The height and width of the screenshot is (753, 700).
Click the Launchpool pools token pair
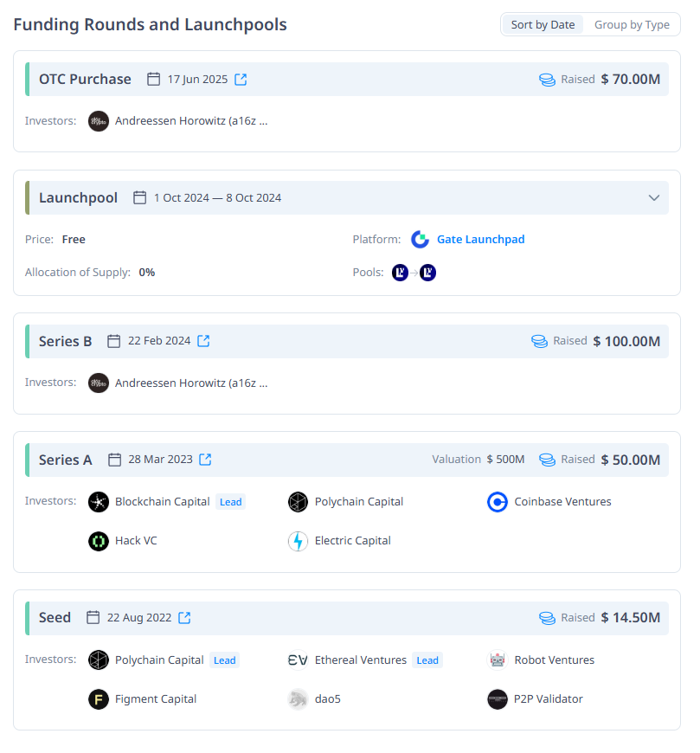coord(414,273)
